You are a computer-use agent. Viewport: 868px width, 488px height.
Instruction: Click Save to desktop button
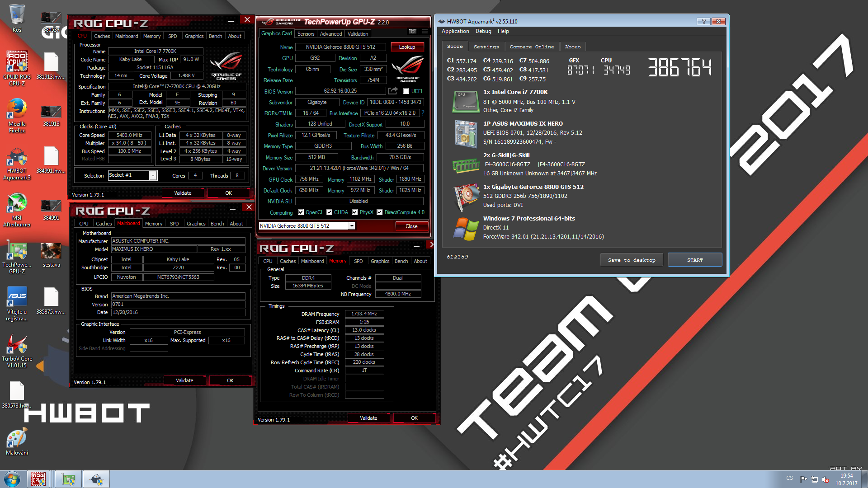tap(632, 260)
